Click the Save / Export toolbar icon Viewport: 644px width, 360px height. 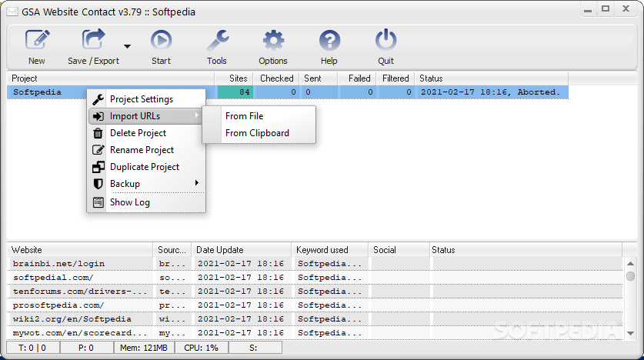[93, 40]
